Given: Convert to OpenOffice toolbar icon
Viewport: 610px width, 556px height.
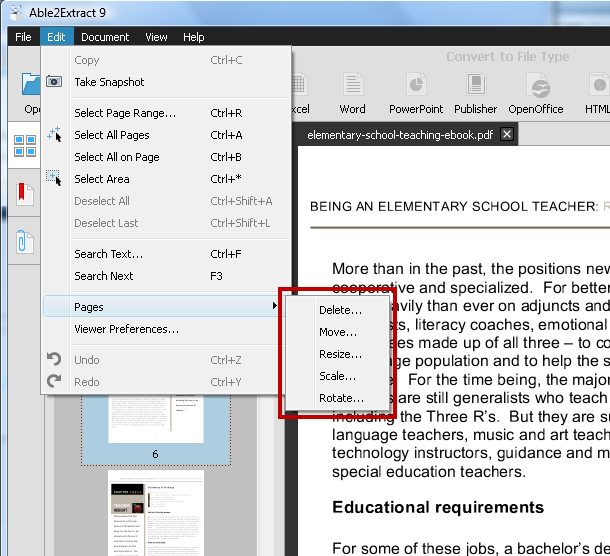Looking at the screenshot, I should click(537, 85).
